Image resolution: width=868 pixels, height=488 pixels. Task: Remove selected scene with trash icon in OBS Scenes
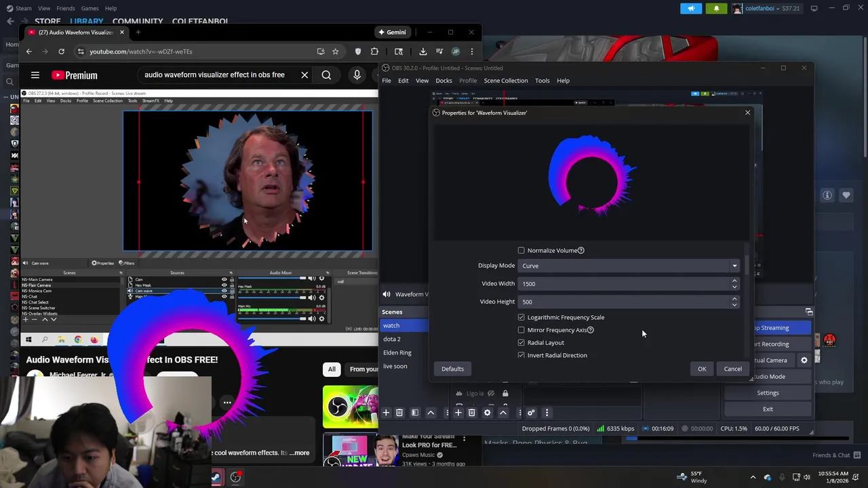click(x=399, y=413)
